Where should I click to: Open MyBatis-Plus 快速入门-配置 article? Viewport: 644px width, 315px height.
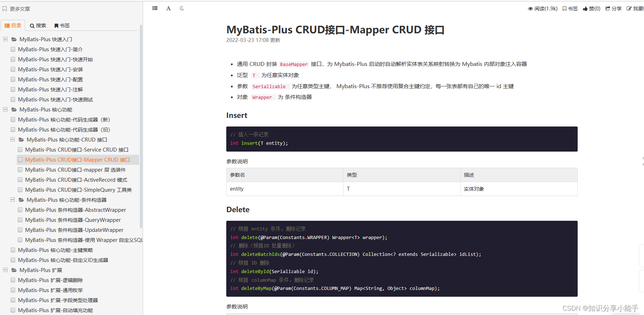coord(50,80)
